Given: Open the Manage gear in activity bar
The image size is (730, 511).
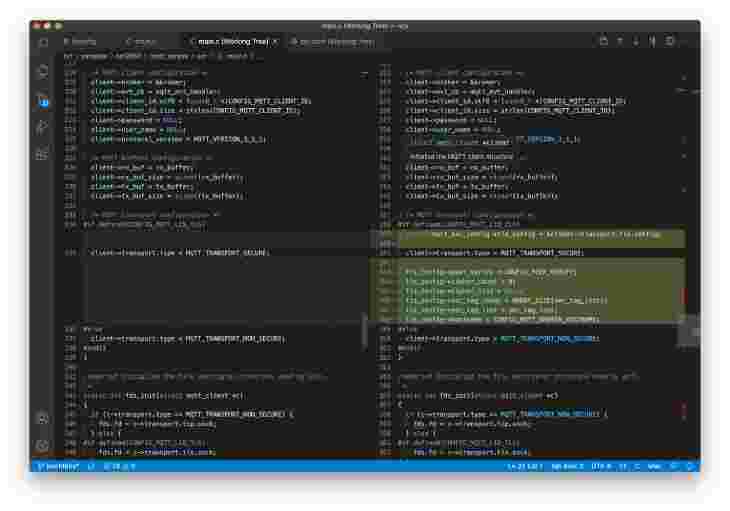Looking at the screenshot, I should 43,445.
